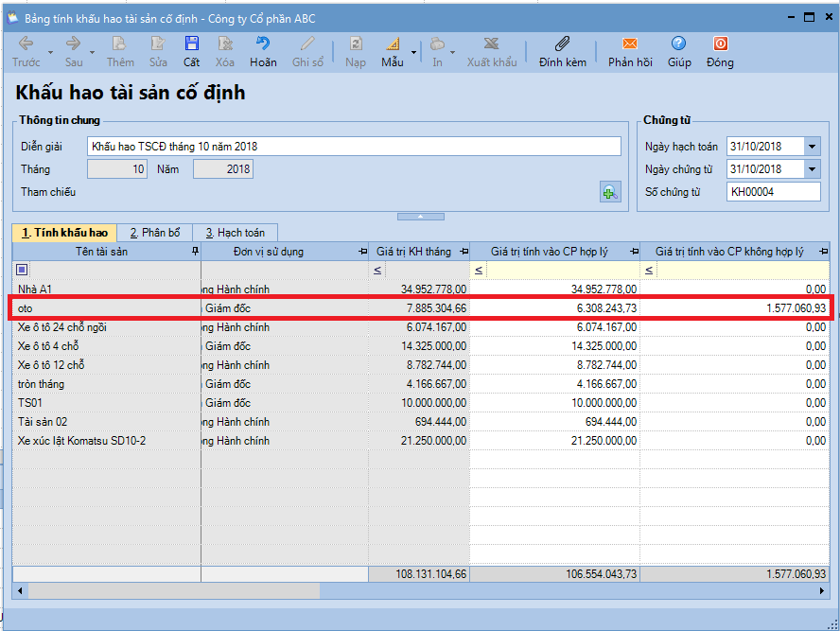Open Trước dropdown arrow
This screenshot has width=840, height=631.
pyautogui.click(x=50, y=52)
